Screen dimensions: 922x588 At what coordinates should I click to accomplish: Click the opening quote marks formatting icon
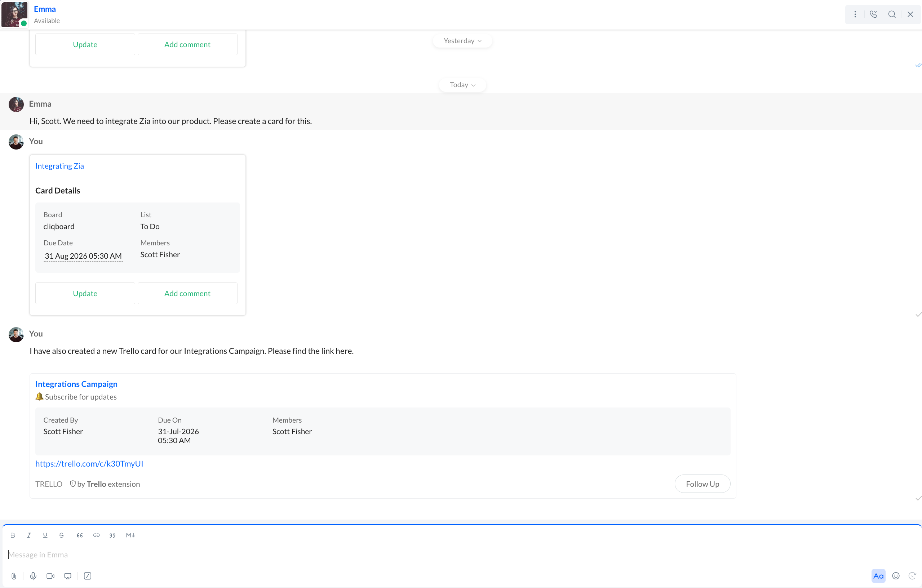80,535
